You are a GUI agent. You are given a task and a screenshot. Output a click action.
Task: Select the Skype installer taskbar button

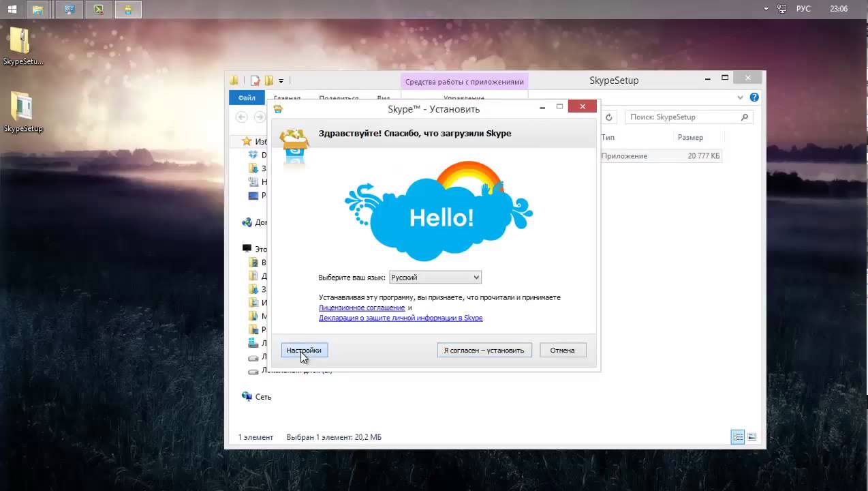129,10
